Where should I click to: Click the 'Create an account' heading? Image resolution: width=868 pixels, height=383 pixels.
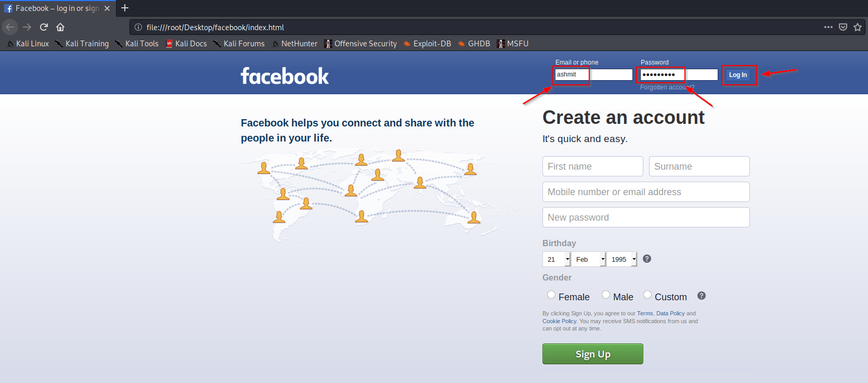pyautogui.click(x=624, y=118)
